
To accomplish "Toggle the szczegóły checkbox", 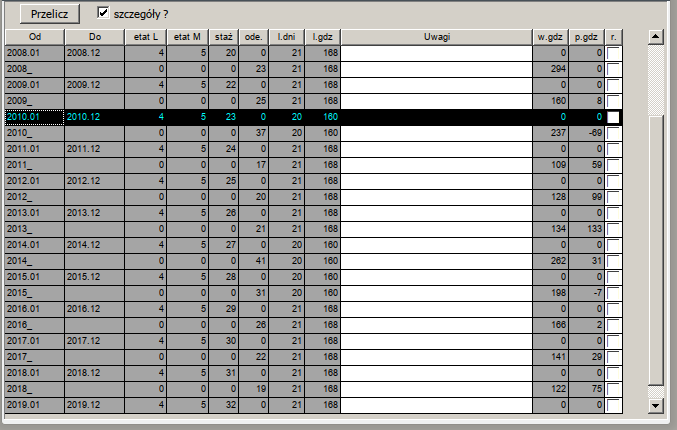I will (x=103, y=13).
